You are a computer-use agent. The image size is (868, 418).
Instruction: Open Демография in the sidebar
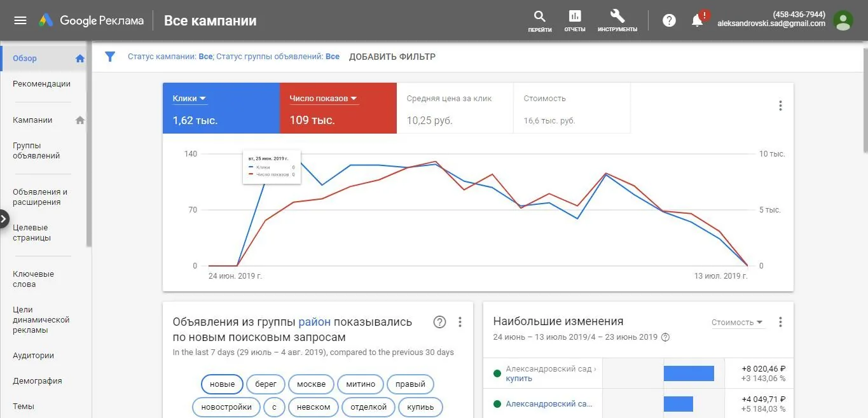[38, 381]
